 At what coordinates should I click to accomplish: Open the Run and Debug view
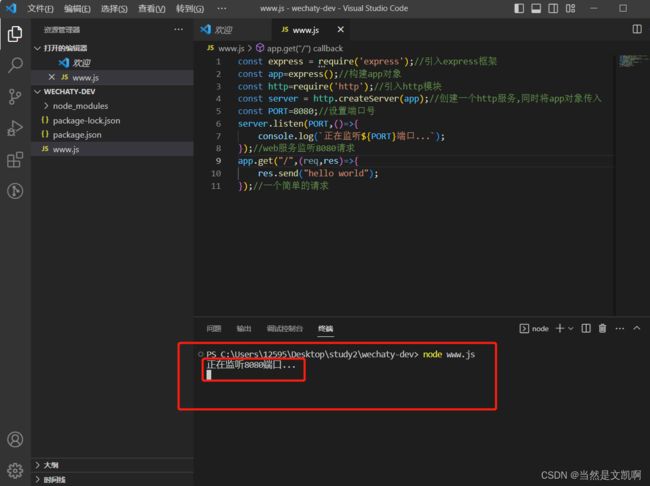point(15,128)
